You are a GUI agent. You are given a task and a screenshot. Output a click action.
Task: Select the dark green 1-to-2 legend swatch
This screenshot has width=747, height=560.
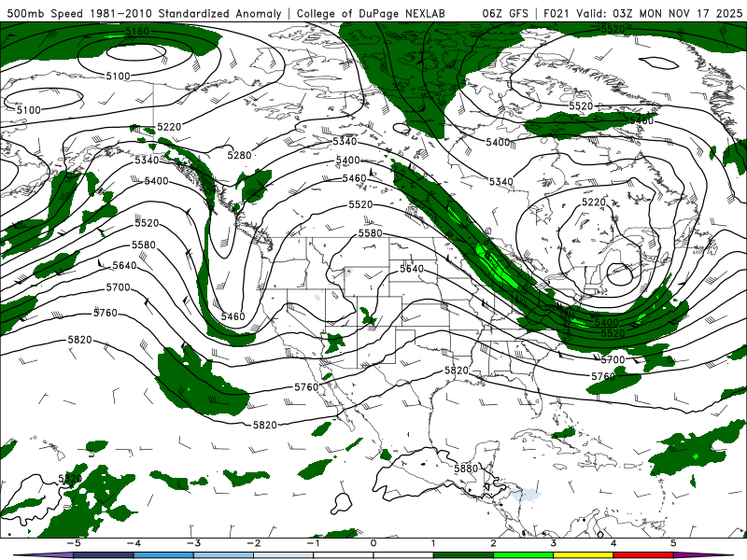pyautogui.click(x=463, y=555)
